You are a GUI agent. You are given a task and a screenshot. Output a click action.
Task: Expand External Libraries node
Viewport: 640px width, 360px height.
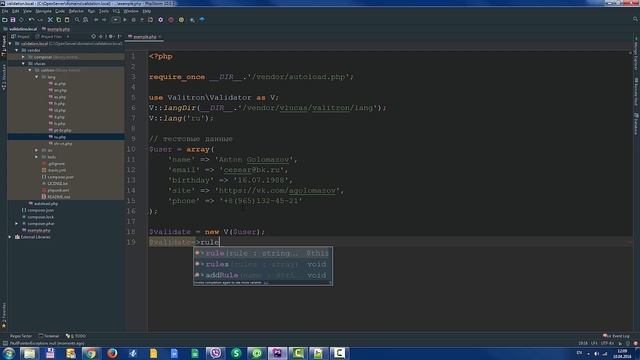tap(10, 237)
